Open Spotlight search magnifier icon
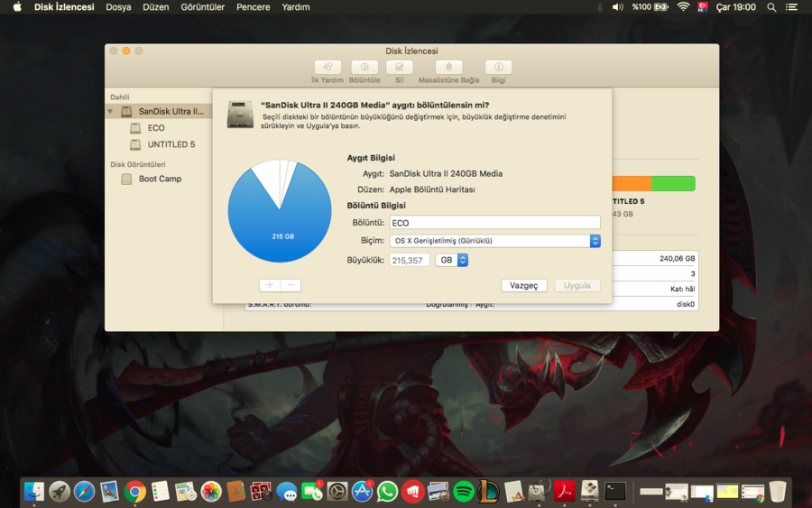Screen dimensions: 812x508 pos(771,7)
